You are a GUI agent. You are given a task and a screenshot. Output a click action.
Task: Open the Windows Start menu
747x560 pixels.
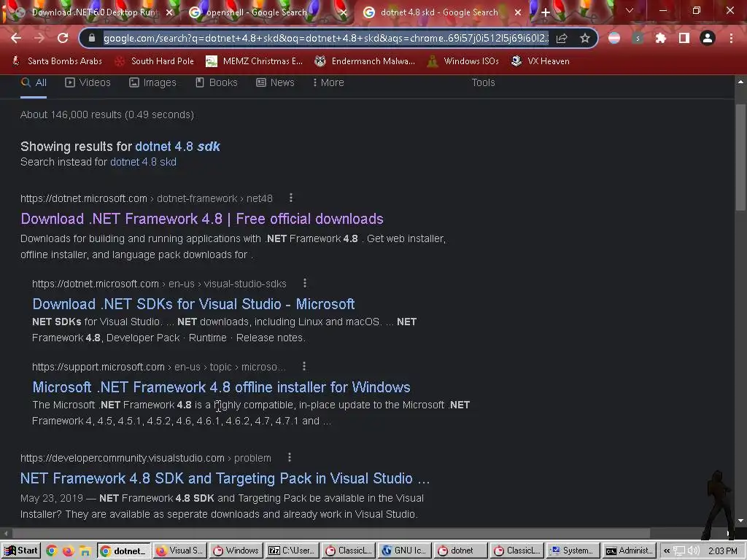coord(21,551)
